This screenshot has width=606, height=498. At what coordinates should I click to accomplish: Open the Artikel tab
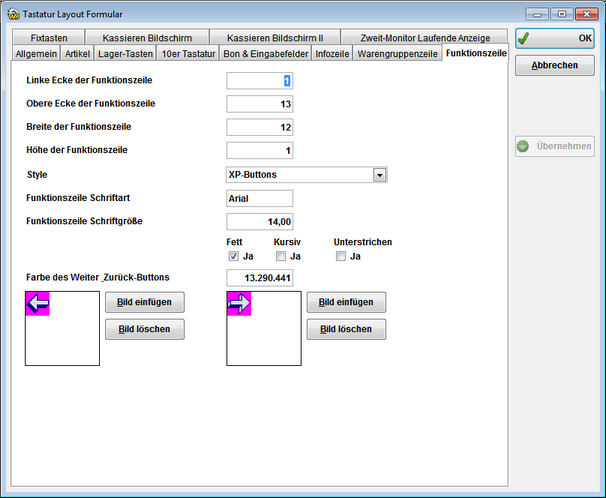point(77,54)
